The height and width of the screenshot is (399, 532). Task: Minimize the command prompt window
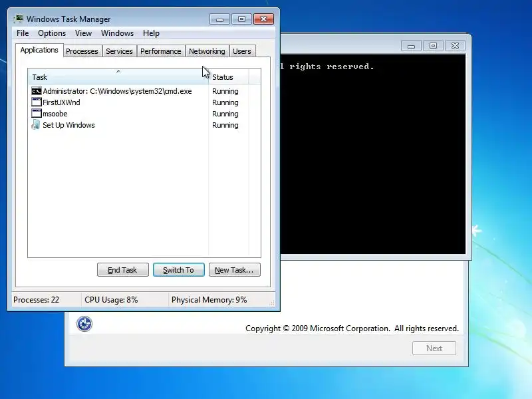pyautogui.click(x=411, y=45)
